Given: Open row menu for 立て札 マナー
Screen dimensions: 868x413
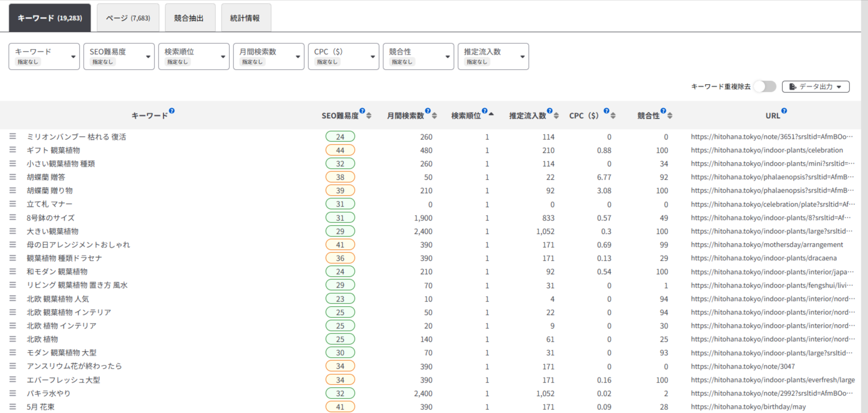Looking at the screenshot, I should (12, 204).
